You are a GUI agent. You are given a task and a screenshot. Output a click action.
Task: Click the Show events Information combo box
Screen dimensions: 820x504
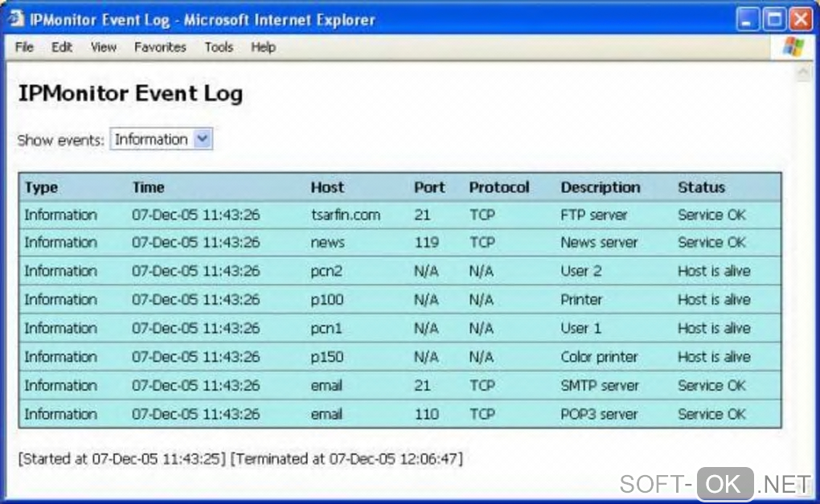[x=161, y=139]
